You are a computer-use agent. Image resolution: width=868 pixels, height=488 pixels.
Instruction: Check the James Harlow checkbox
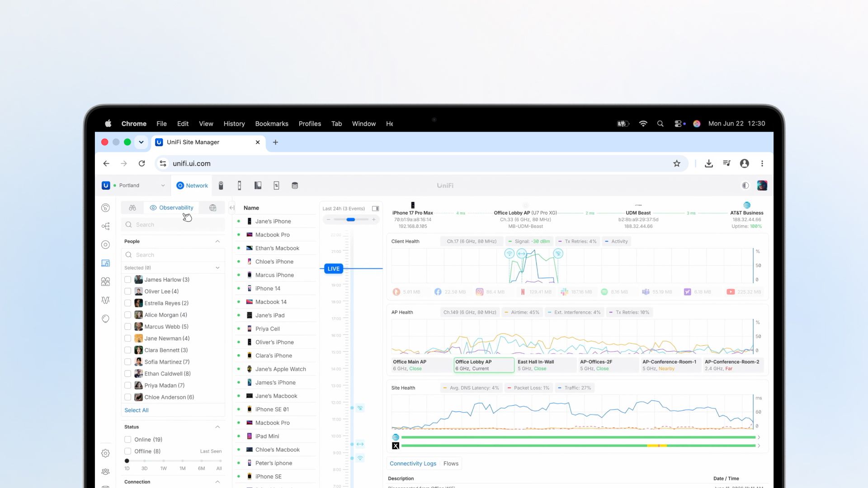coord(127,280)
